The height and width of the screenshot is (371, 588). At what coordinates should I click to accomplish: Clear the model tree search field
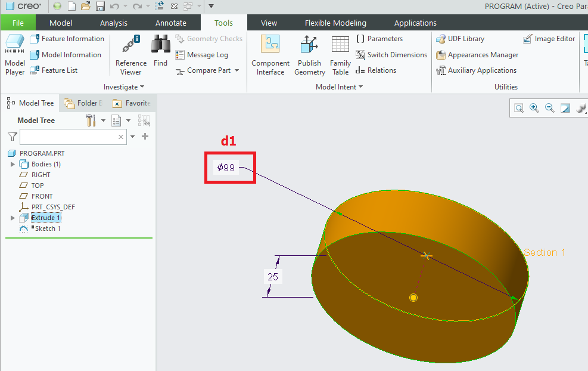(121, 137)
